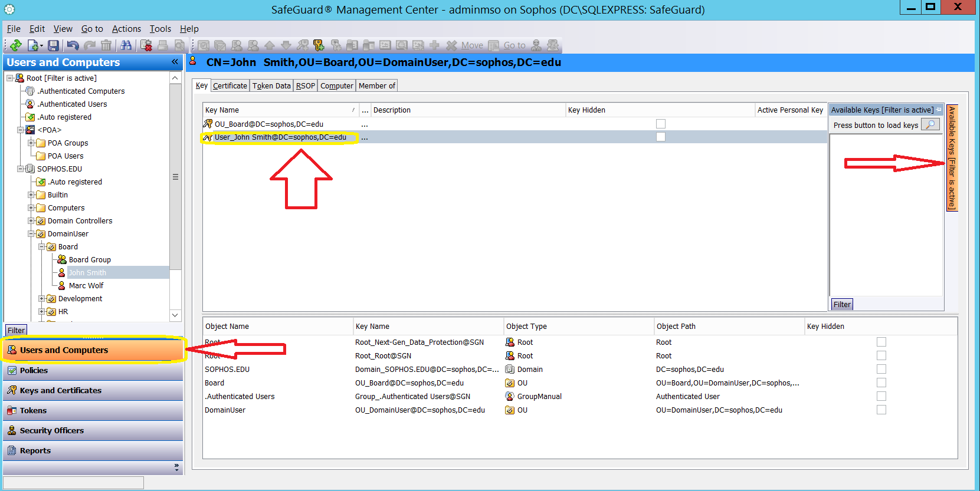
Task: Click the trash can Delete icon
Action: tap(106, 45)
